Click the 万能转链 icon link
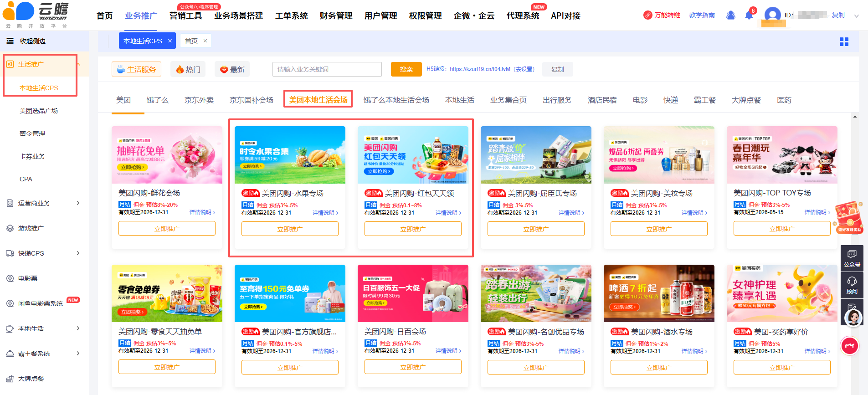 tap(662, 15)
